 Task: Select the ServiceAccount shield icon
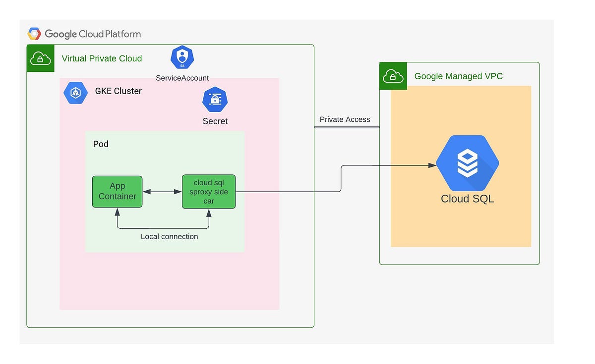coord(181,57)
